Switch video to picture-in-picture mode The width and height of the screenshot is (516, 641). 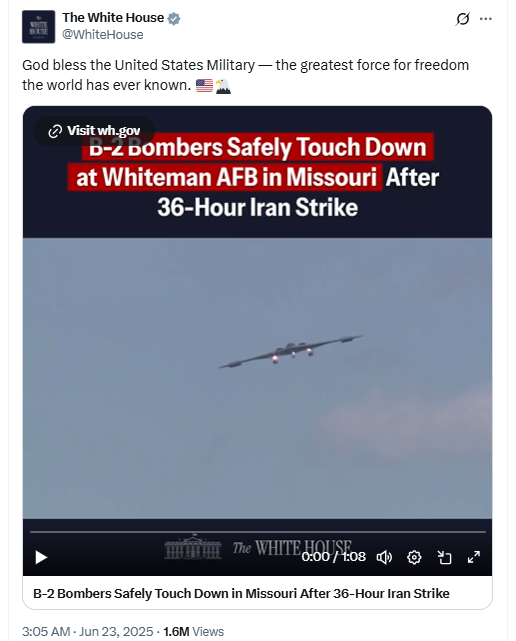click(444, 557)
